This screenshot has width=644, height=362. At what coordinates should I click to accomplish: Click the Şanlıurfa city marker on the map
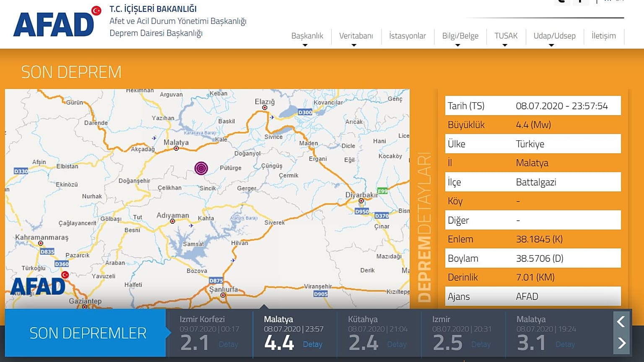pyautogui.click(x=223, y=295)
